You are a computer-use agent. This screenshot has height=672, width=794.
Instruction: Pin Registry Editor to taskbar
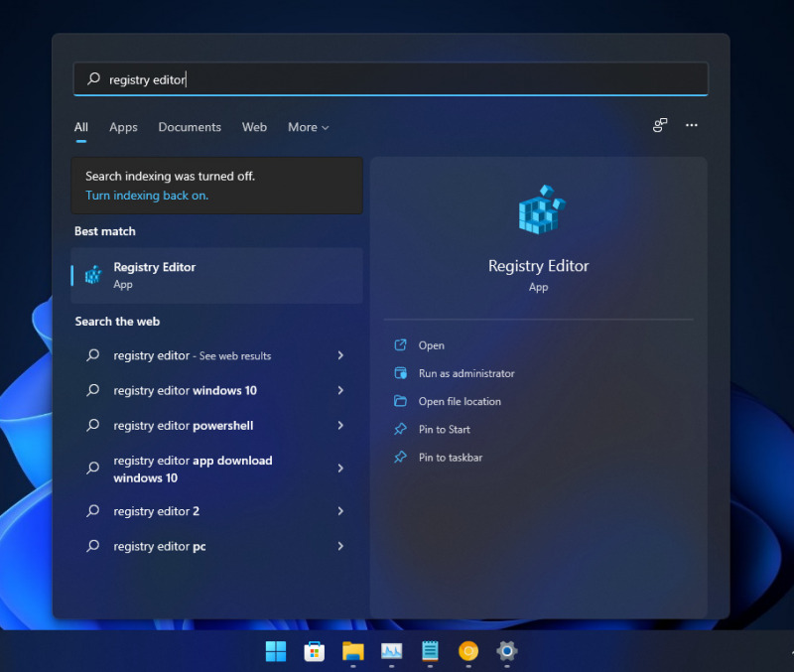click(x=451, y=458)
